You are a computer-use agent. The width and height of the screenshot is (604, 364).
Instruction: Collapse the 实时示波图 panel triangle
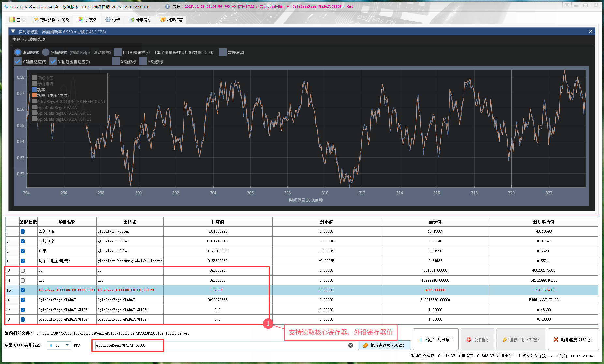coord(13,32)
